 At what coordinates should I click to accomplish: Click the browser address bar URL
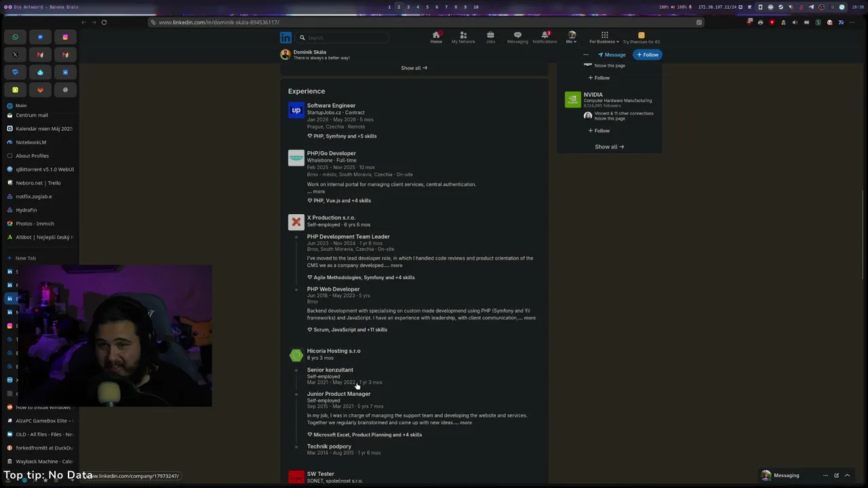[x=219, y=22]
